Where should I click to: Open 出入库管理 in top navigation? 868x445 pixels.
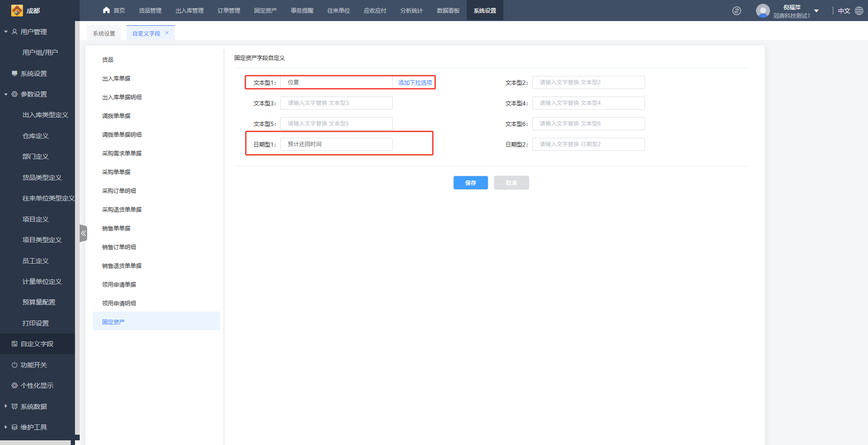tap(189, 10)
